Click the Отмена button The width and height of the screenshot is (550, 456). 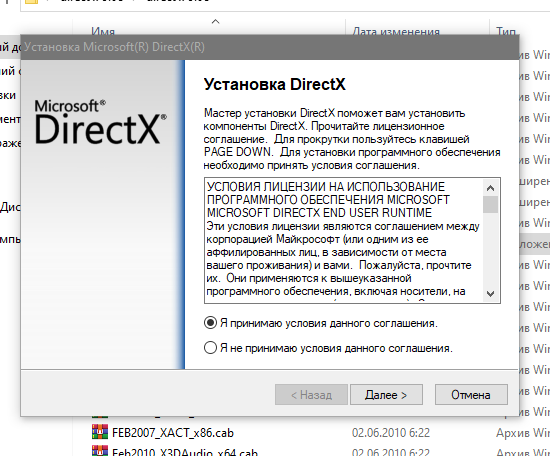coord(471,395)
